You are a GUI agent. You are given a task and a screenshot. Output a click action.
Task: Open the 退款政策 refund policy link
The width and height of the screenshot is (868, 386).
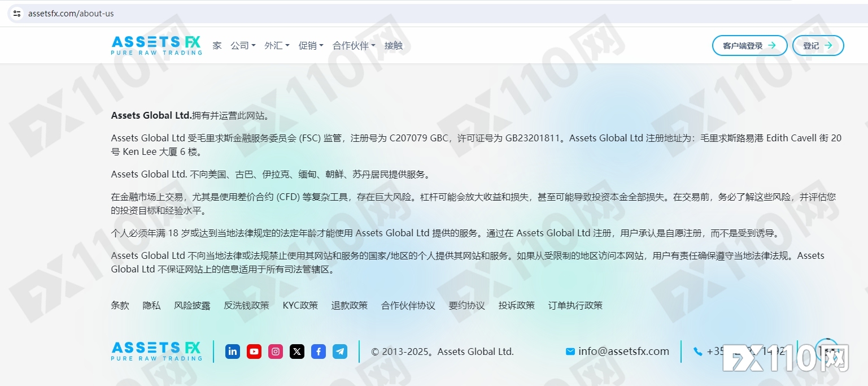350,305
